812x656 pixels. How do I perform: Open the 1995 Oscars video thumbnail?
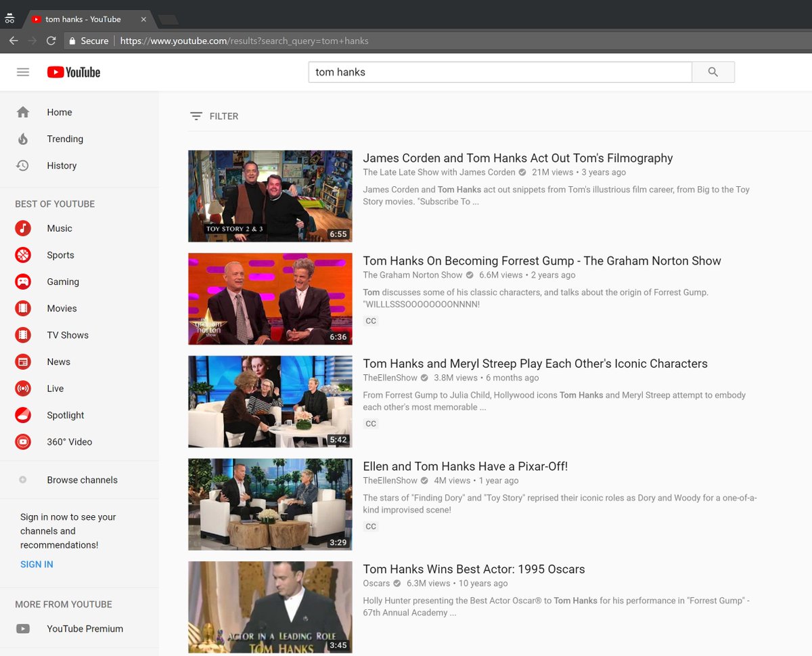click(270, 607)
